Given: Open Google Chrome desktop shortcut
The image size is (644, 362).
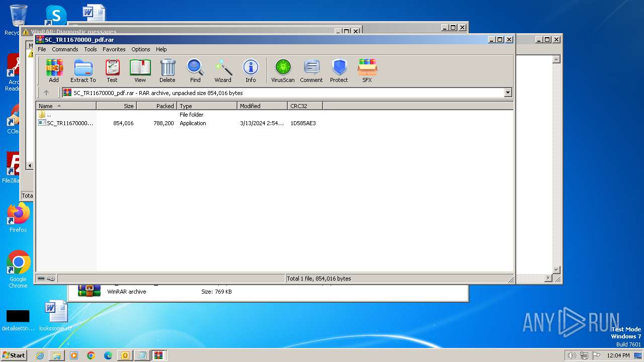Looking at the screenshot, I should [x=18, y=270].
